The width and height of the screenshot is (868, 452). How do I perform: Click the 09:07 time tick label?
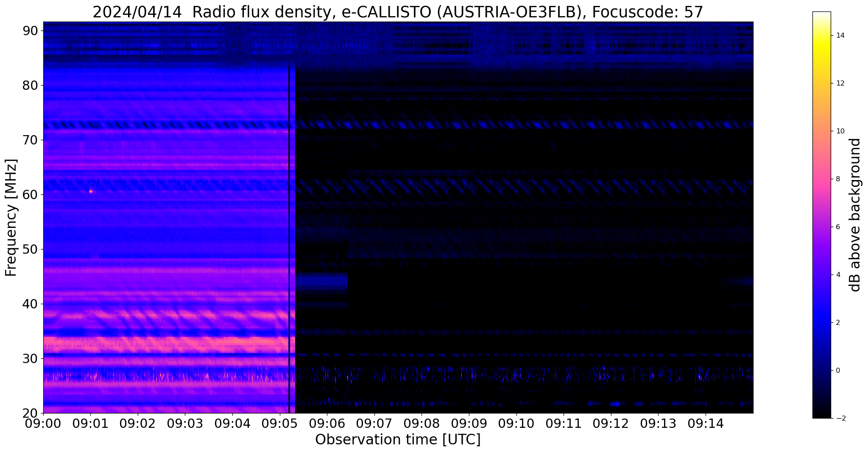pos(374,423)
